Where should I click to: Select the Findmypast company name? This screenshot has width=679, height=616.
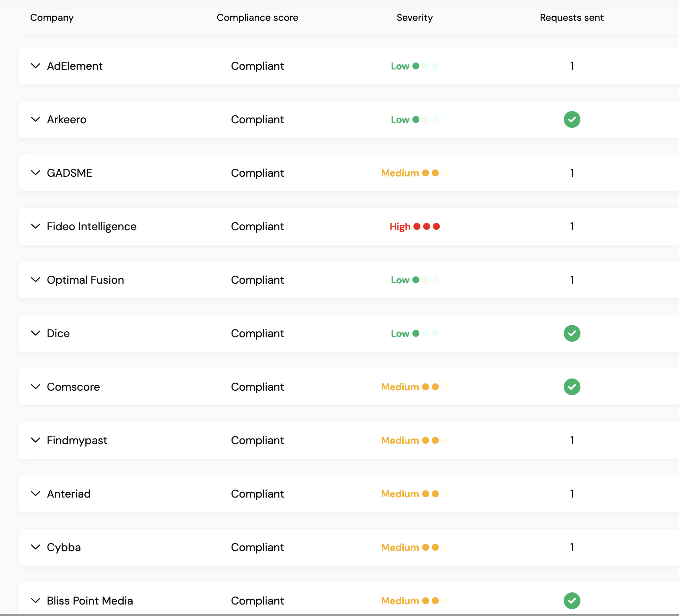pos(77,440)
